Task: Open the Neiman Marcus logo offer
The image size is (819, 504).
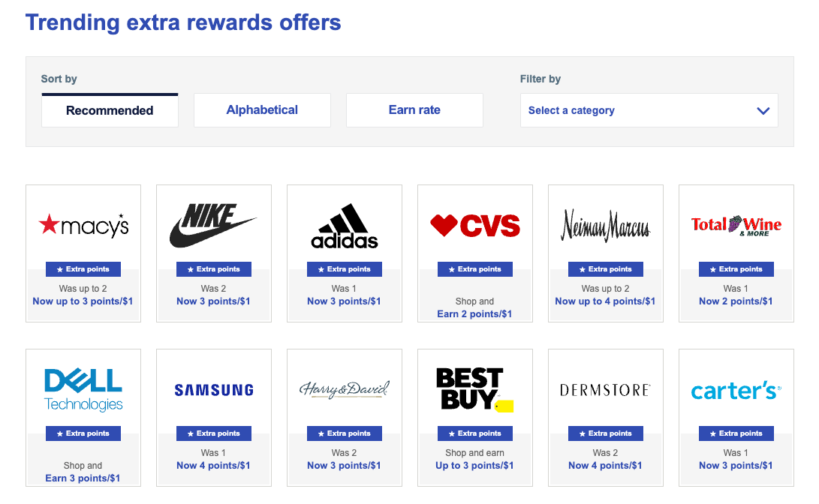Action: pos(606,225)
